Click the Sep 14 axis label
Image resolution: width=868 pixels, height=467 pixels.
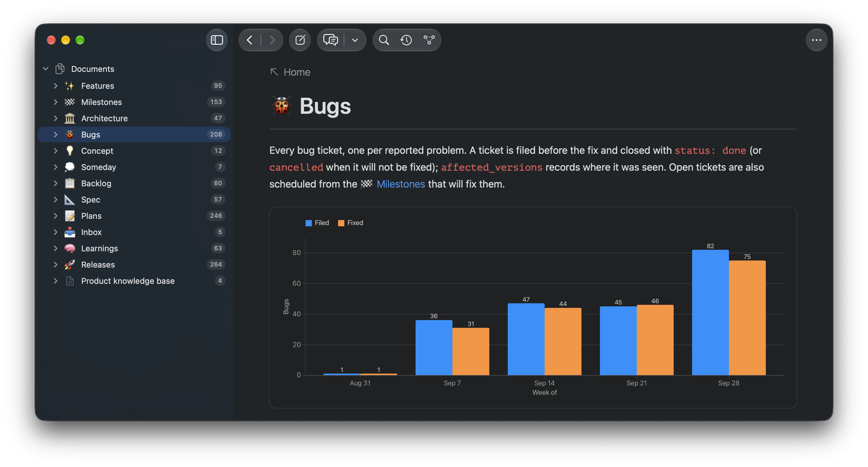click(x=544, y=383)
